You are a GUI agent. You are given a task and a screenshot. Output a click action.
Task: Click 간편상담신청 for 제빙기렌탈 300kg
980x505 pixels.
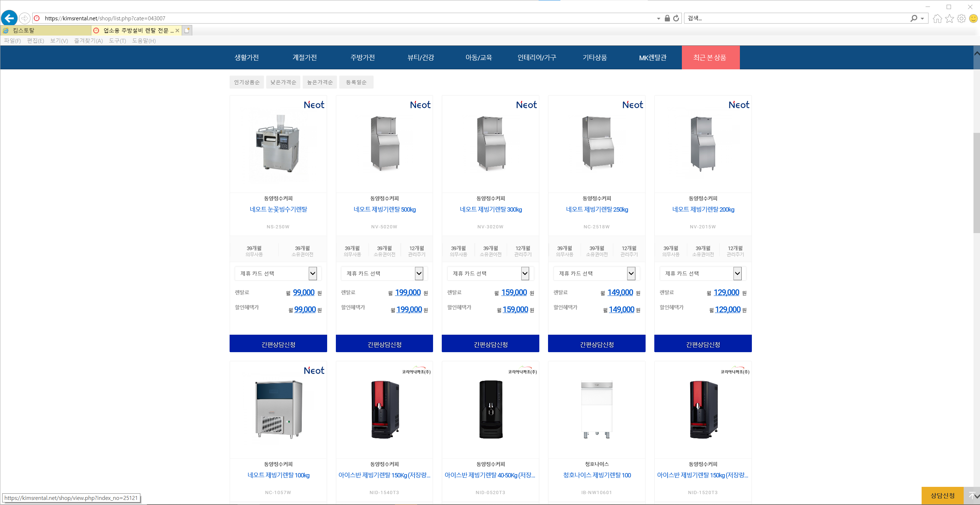[490, 344]
